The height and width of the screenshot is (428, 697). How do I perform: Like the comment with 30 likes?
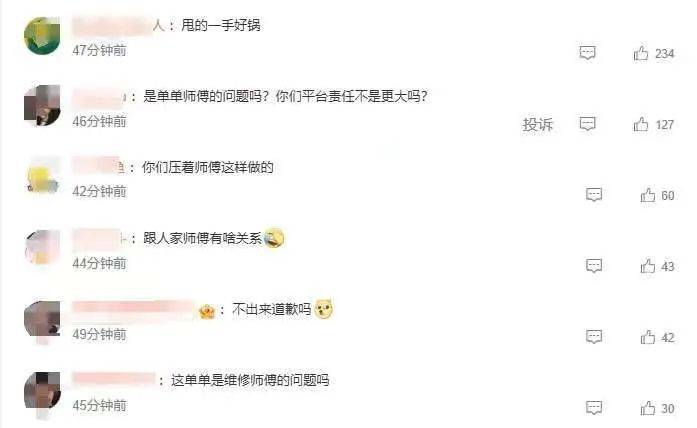(648, 408)
